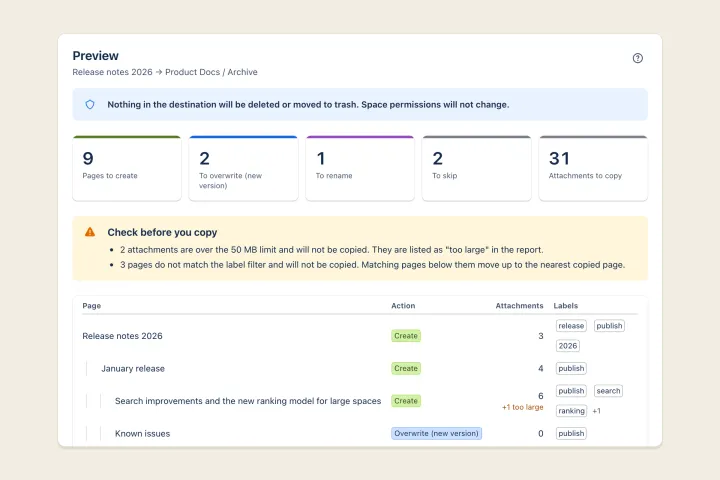Select the 'Search improvements and the new ranking model' row
This screenshot has width=720, height=480.
360,401
